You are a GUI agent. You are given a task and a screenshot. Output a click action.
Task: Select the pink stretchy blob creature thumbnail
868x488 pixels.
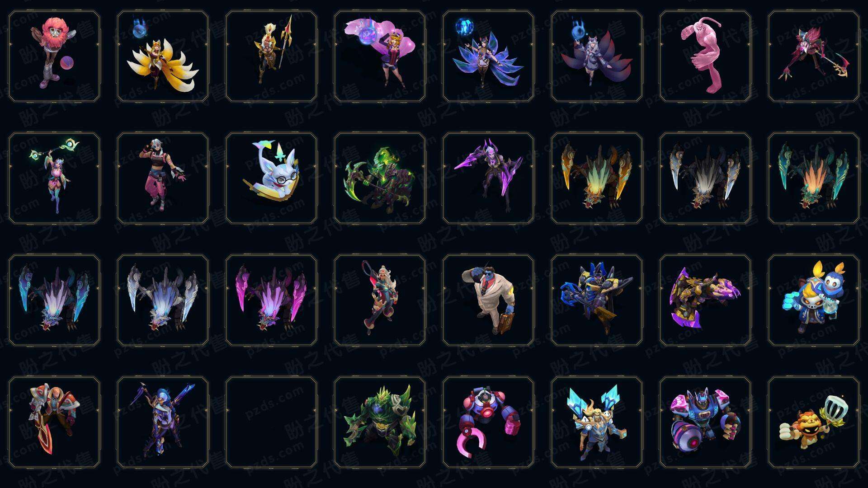click(x=705, y=56)
